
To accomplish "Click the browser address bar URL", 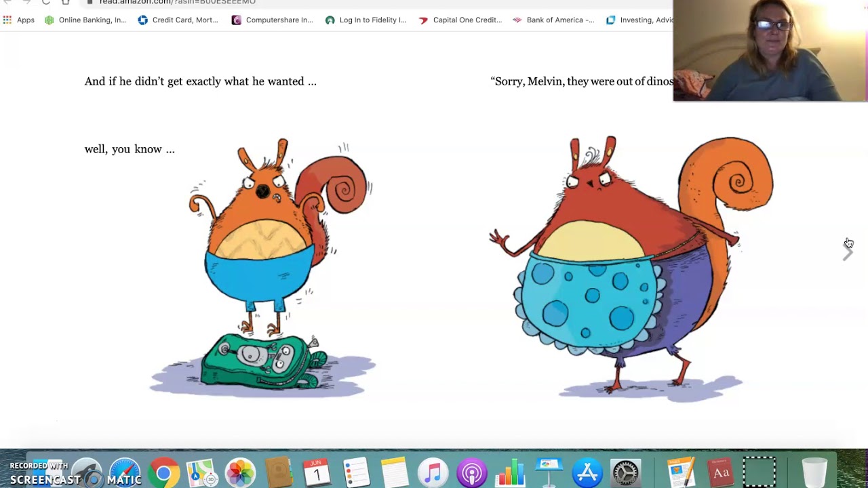I will pos(178,2).
